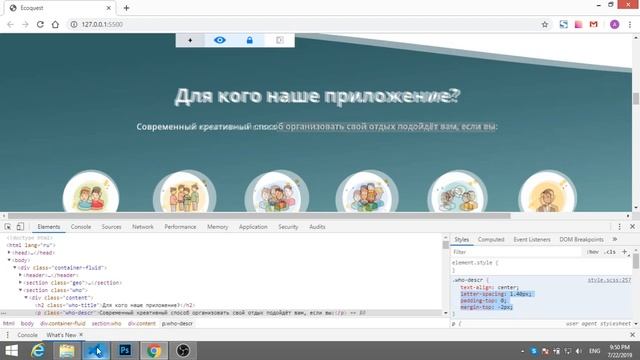Go to browser home page icon
This screenshot has height=360, width=640.
[55, 24]
